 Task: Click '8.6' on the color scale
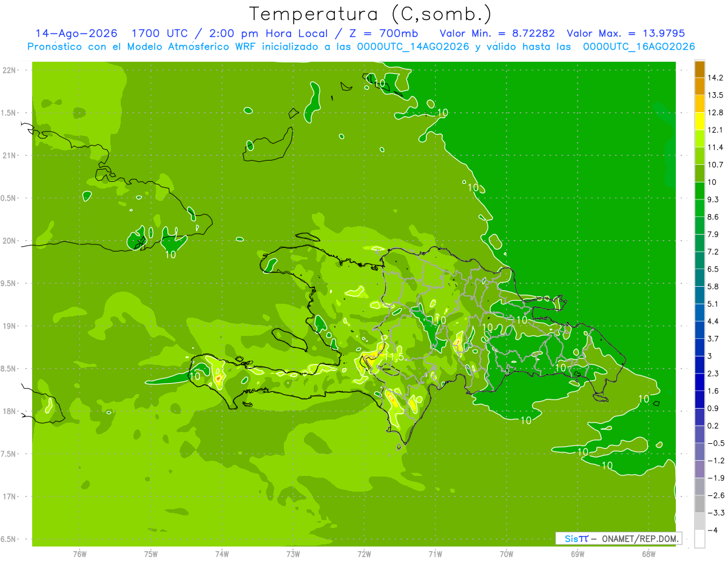click(x=713, y=217)
